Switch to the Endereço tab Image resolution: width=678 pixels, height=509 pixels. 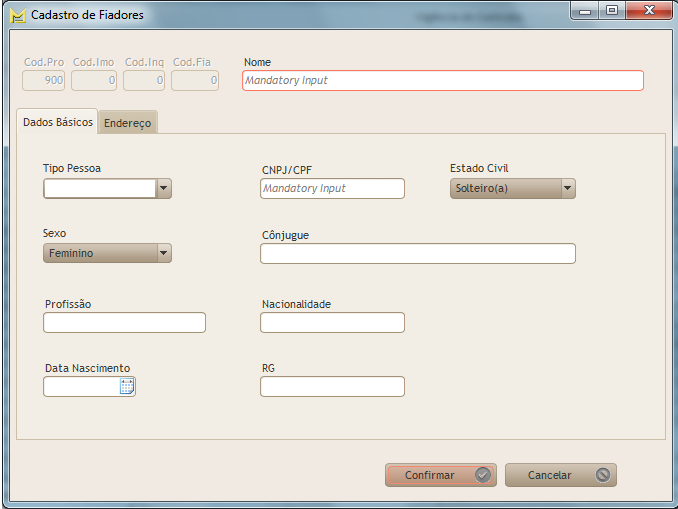[x=128, y=123]
